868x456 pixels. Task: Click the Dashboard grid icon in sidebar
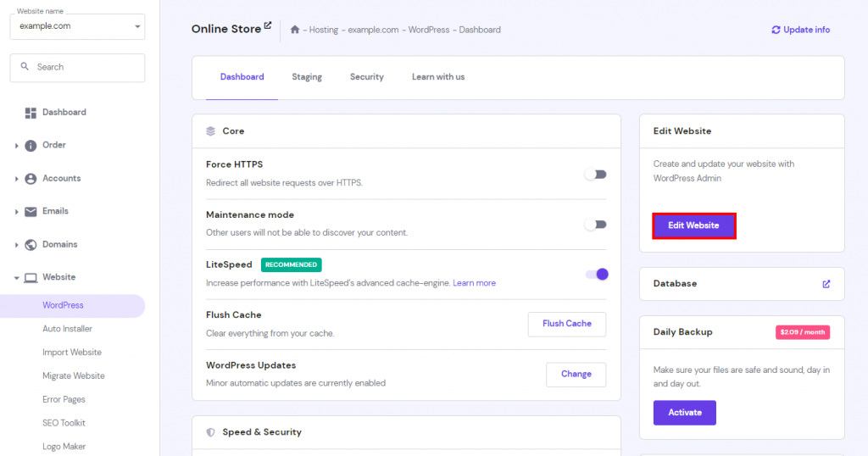31,113
